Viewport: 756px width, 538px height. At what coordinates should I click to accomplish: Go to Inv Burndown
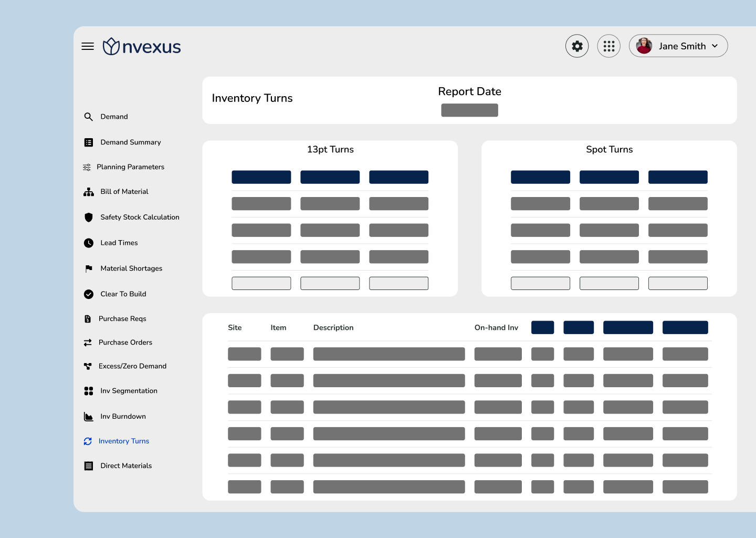point(123,417)
